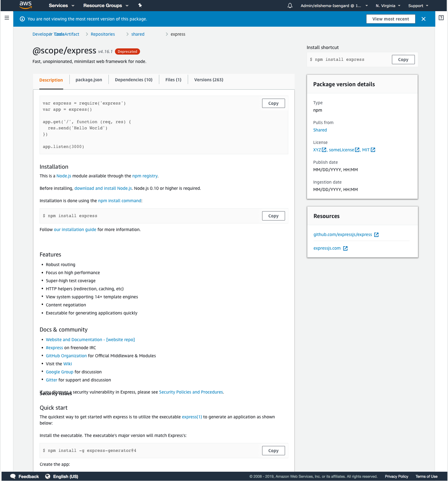Copy the express-generator install command

(274, 451)
